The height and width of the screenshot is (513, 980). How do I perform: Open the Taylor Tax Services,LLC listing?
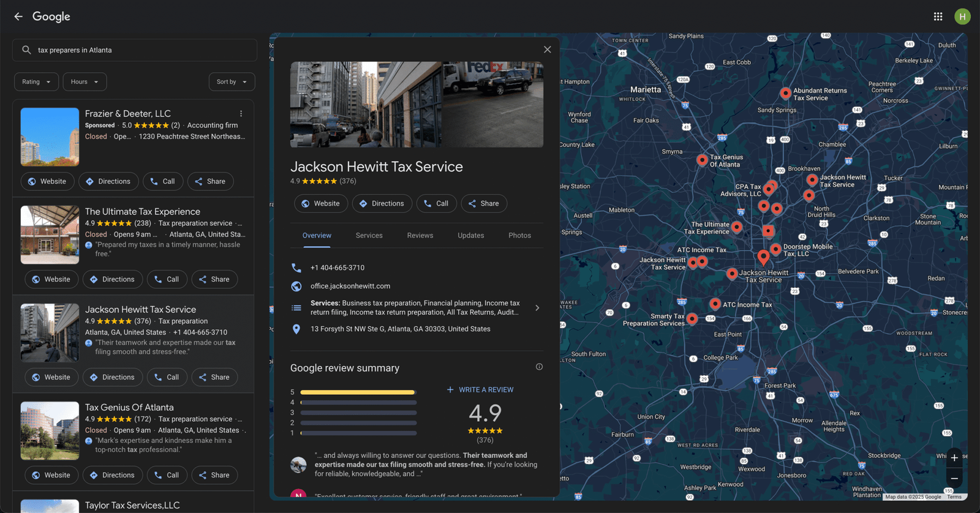pyautogui.click(x=132, y=506)
